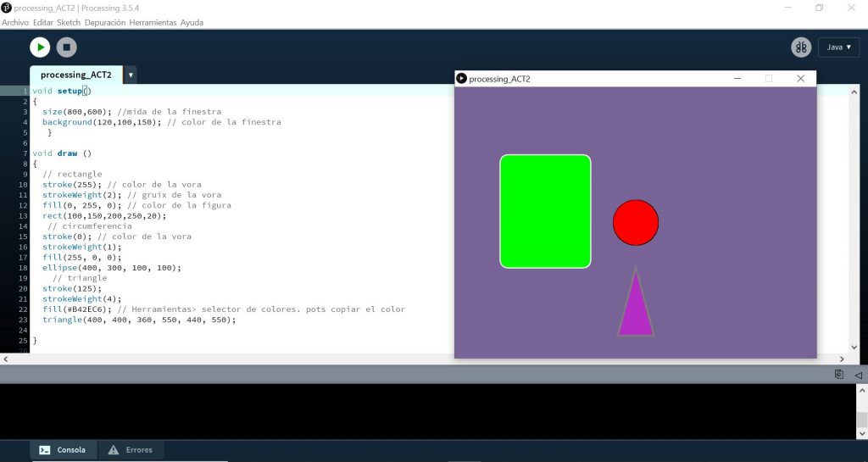The width and height of the screenshot is (868, 462).
Task: Click the editor horizontal scrollbar right arrow
Action: [854, 359]
